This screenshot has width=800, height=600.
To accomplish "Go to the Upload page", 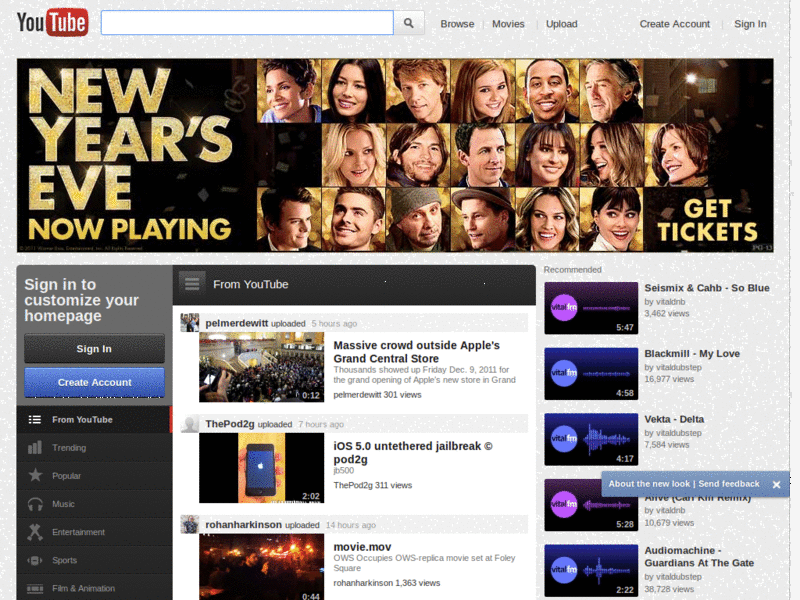I will (562, 24).
